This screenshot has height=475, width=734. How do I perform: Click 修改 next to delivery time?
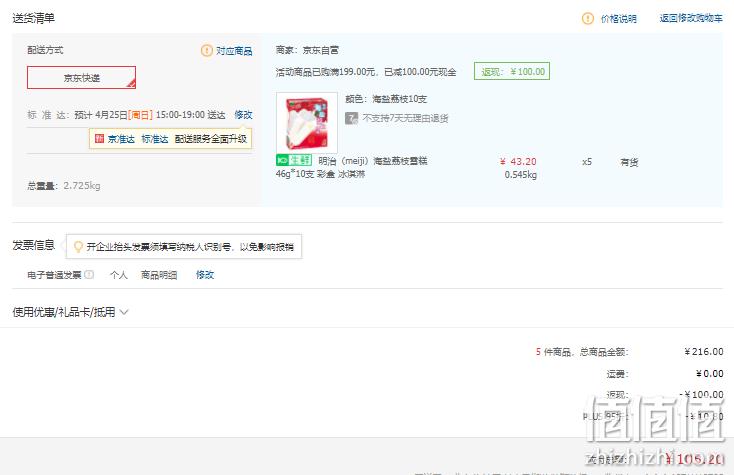[243, 115]
